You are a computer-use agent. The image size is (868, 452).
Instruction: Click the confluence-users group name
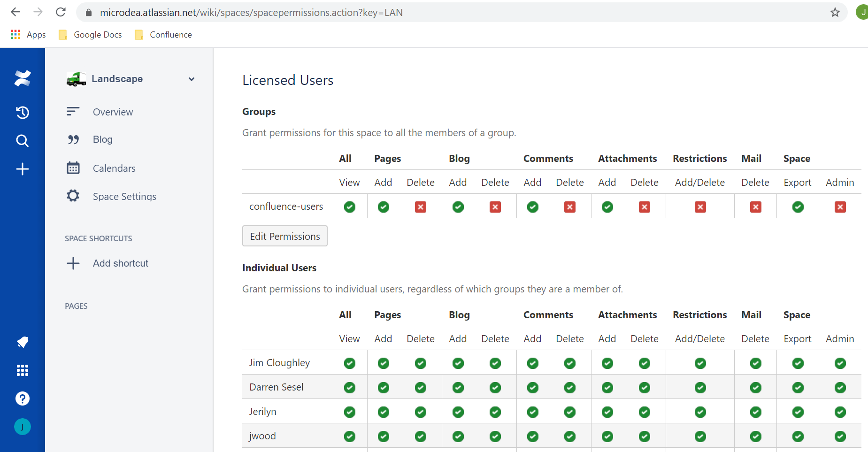pyautogui.click(x=286, y=207)
